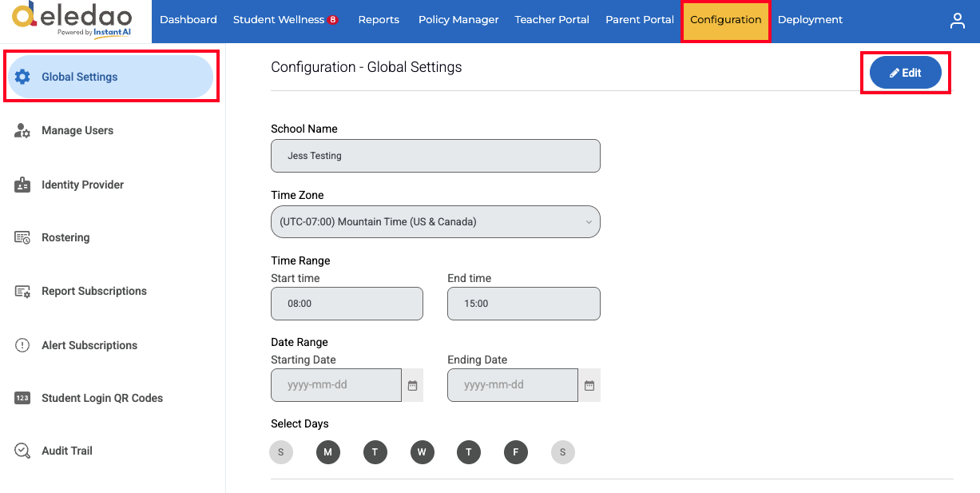Open the user profile icon
Image resolution: width=980 pixels, height=493 pixels.
pyautogui.click(x=957, y=21)
